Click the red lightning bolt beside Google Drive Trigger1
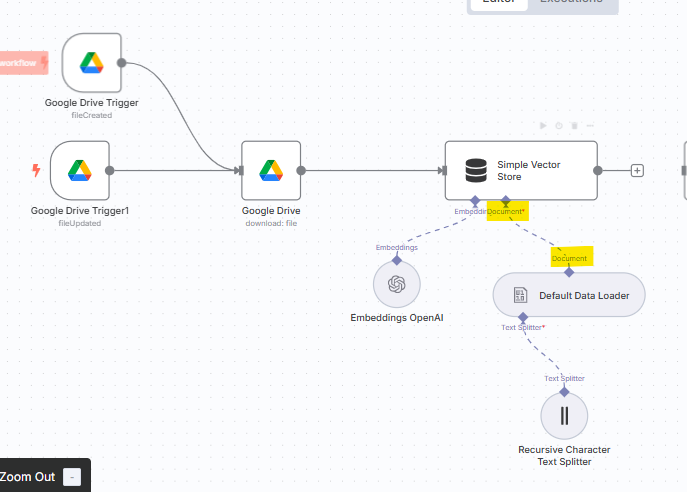Screen dimensions: 687x492 pos(36,170)
